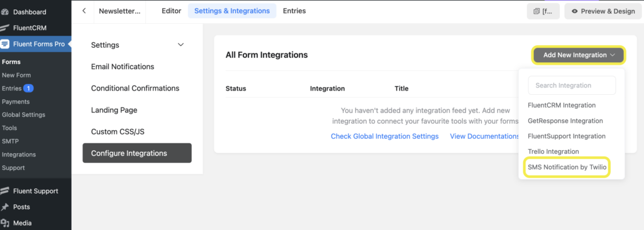Open Support in sidebar

click(x=13, y=168)
